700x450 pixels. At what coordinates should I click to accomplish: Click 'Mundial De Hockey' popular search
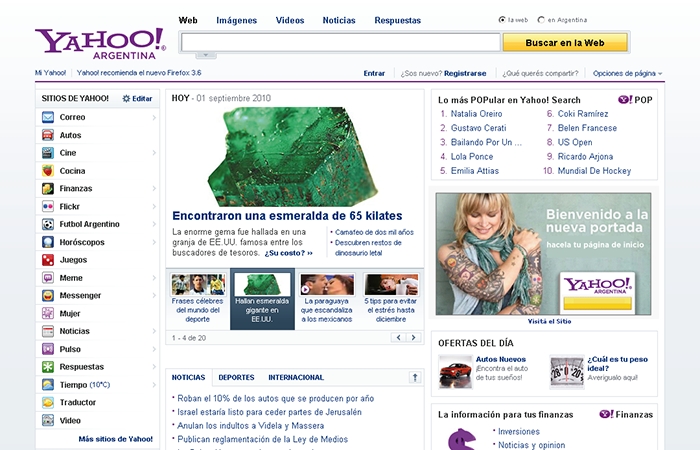click(x=594, y=171)
